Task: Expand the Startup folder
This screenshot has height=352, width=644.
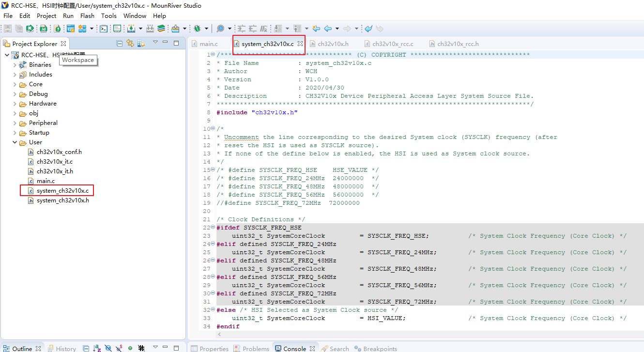Action: tap(15, 132)
